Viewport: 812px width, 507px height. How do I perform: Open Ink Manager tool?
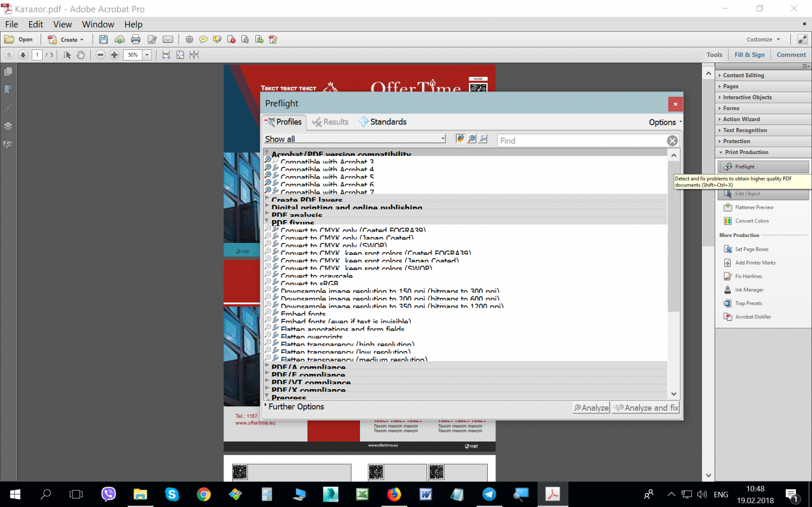click(x=744, y=289)
